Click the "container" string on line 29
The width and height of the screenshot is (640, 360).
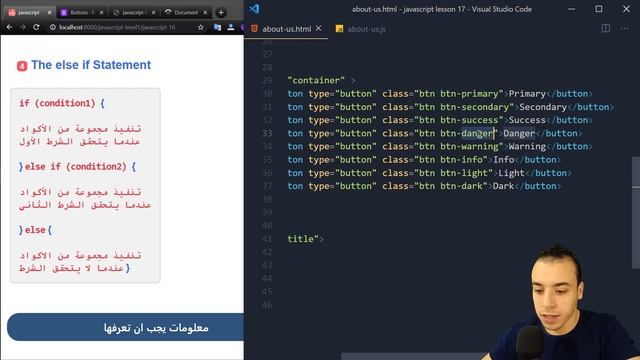(316, 80)
